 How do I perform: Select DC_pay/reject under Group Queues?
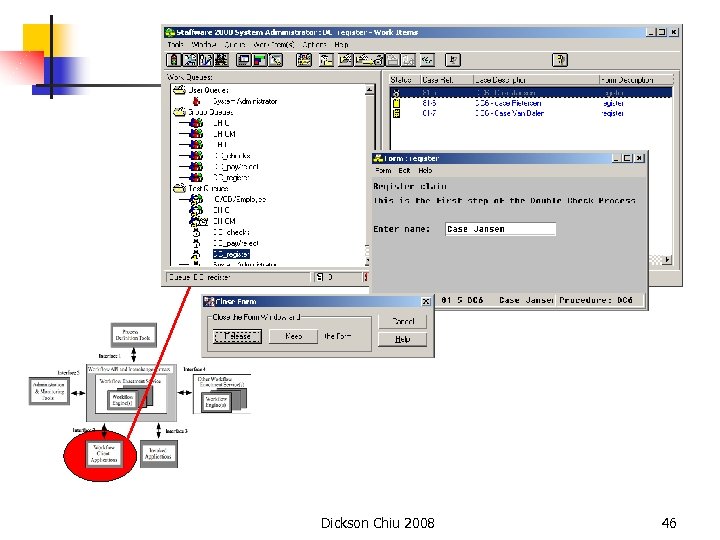point(236,167)
